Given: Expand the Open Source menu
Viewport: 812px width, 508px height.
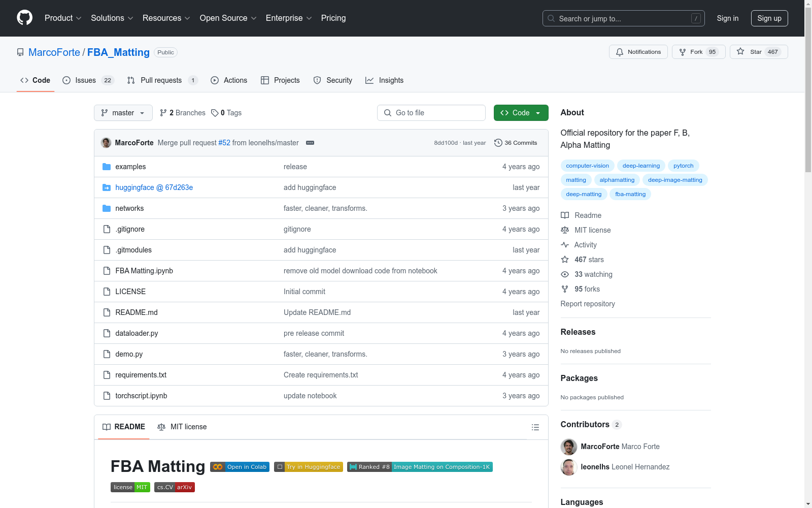Looking at the screenshot, I should 228,18.
